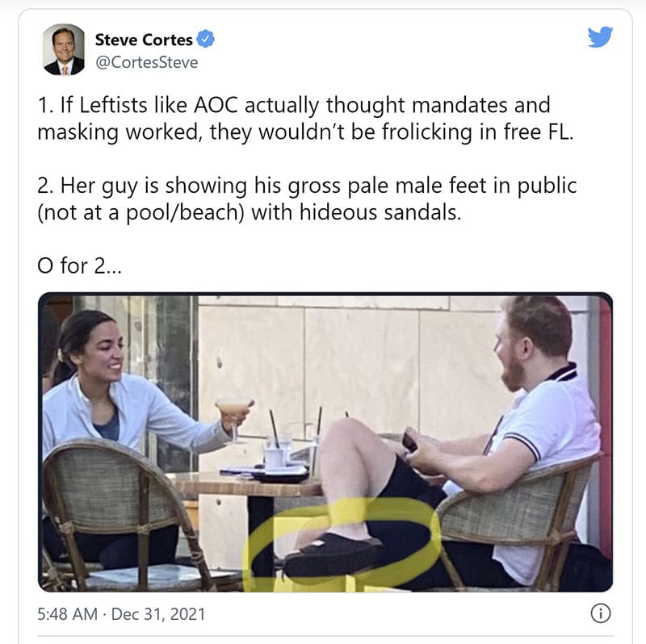Click the black sandal in photo
The image size is (646, 644).
pyautogui.click(x=332, y=554)
